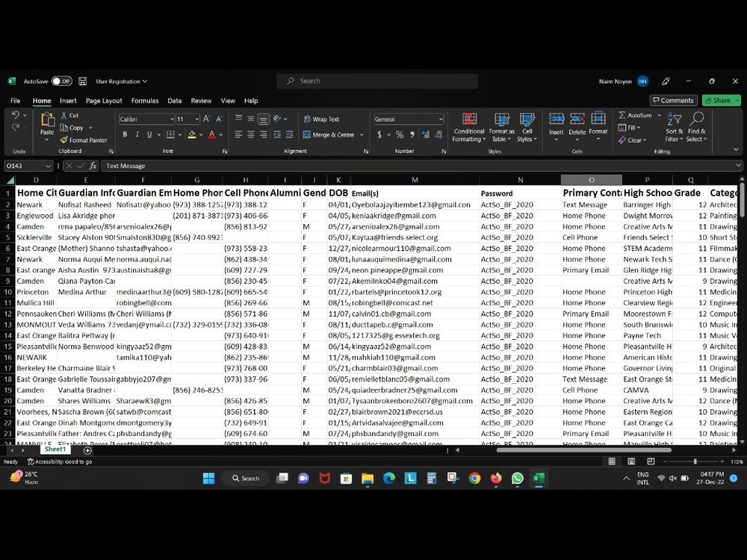Toggle the AutoSave switch

(62, 81)
